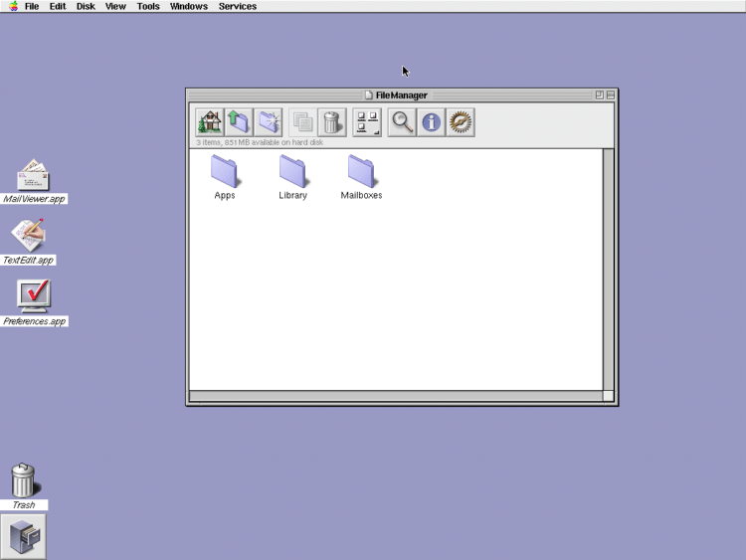Click the Trash label text

(x=24, y=505)
